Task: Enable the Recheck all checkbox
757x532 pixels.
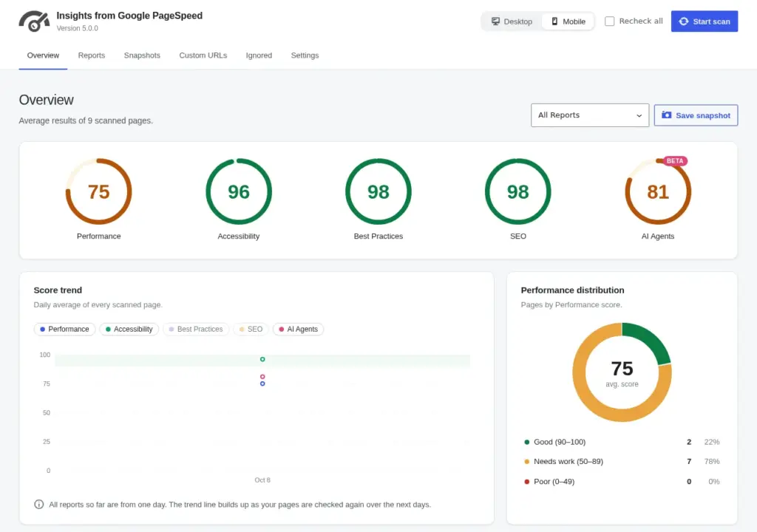Action: coord(609,21)
